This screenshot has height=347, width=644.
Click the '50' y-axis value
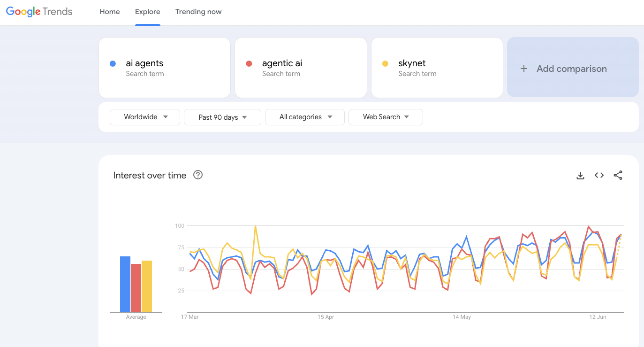coord(181,269)
